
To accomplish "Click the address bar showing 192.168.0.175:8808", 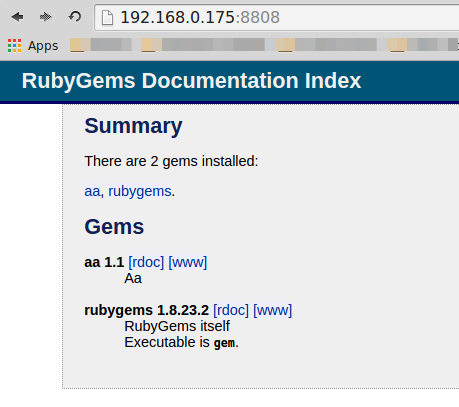I will (277, 17).
